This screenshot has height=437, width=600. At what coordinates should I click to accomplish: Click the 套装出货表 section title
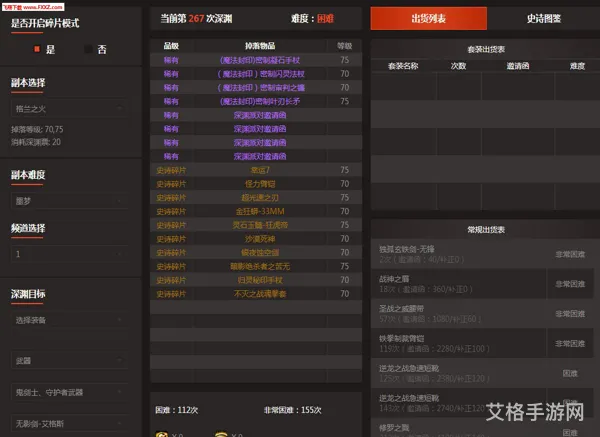click(x=486, y=49)
